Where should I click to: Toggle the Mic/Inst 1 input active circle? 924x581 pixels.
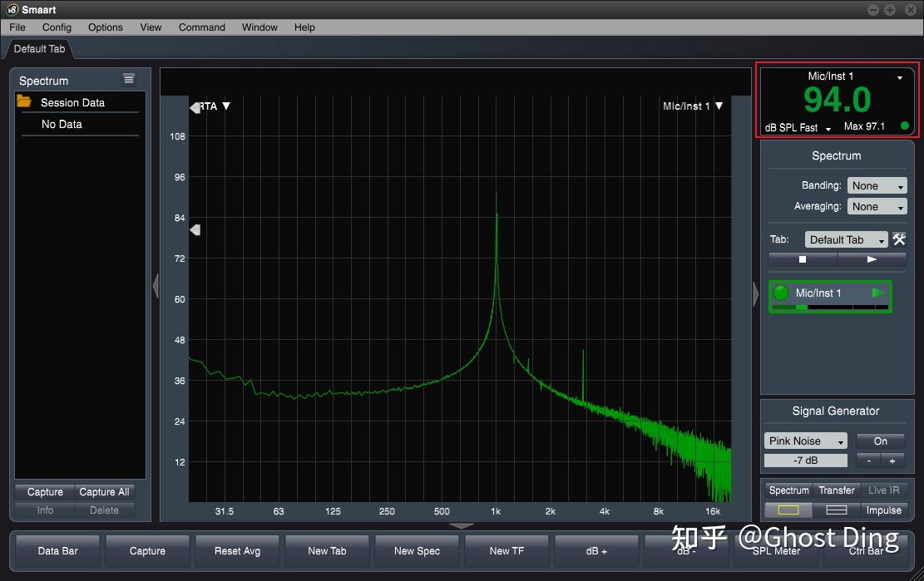[780, 293]
